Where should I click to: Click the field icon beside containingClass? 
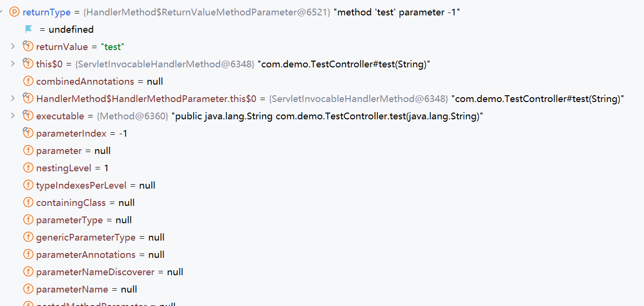(28, 202)
